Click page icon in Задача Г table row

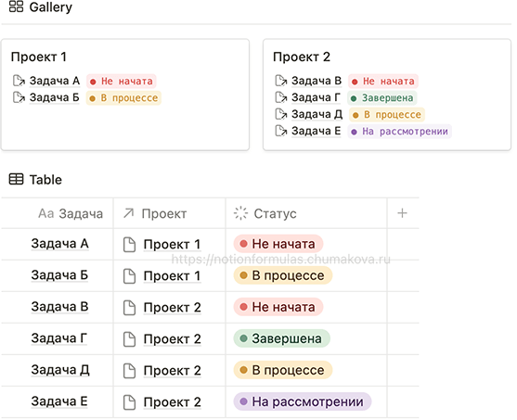tap(129, 339)
